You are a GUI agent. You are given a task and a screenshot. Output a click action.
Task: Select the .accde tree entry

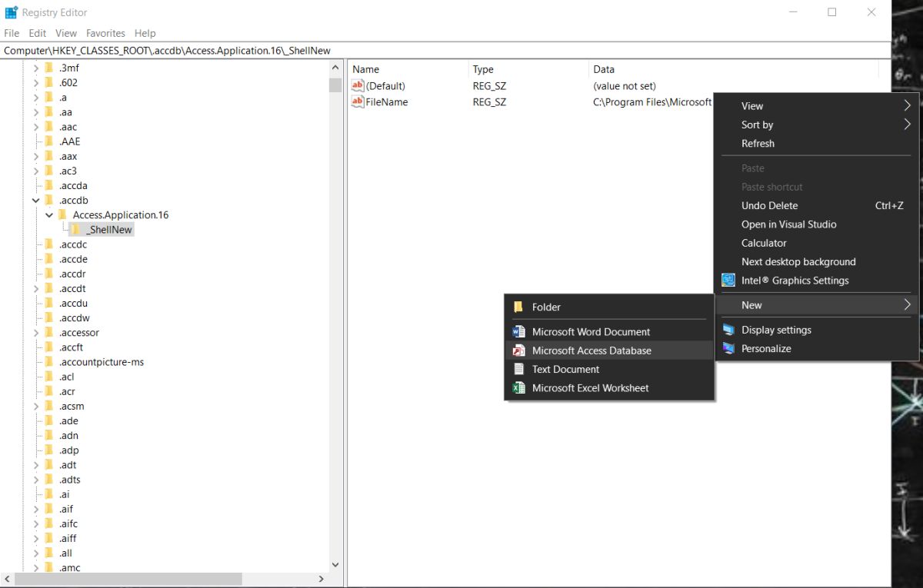click(x=73, y=259)
